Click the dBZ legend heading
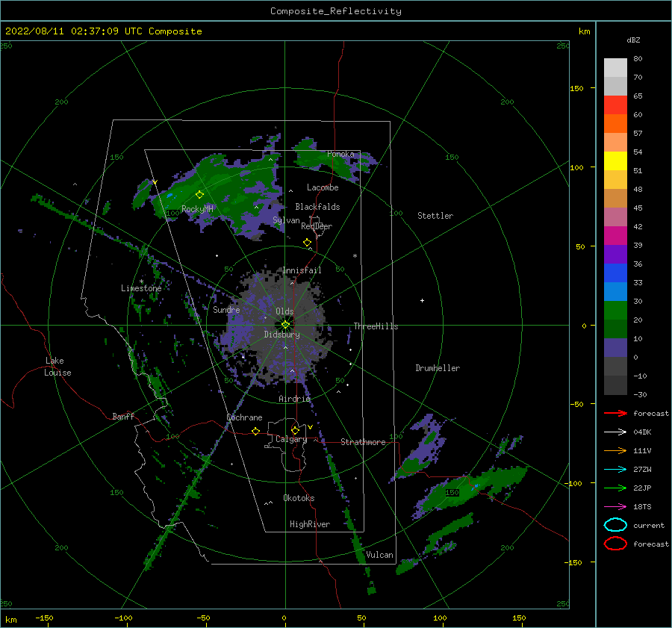672x628 pixels. (x=633, y=40)
